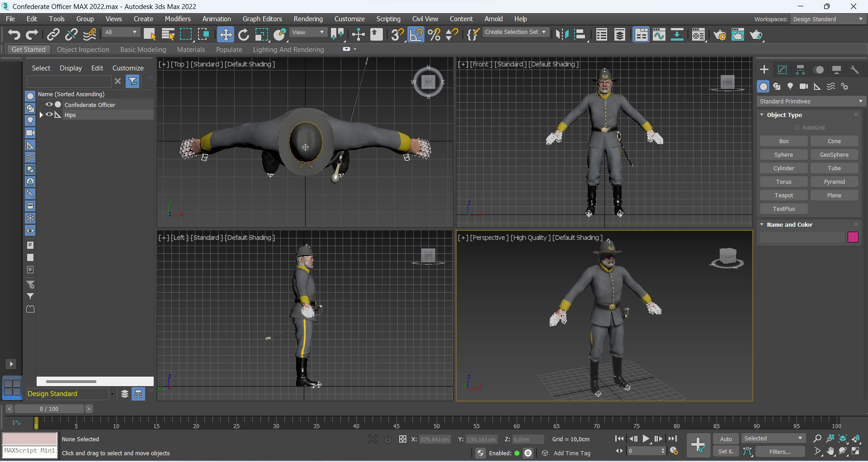Open the Time Configuration icon
The width and height of the screenshot is (868, 462).
674,451
